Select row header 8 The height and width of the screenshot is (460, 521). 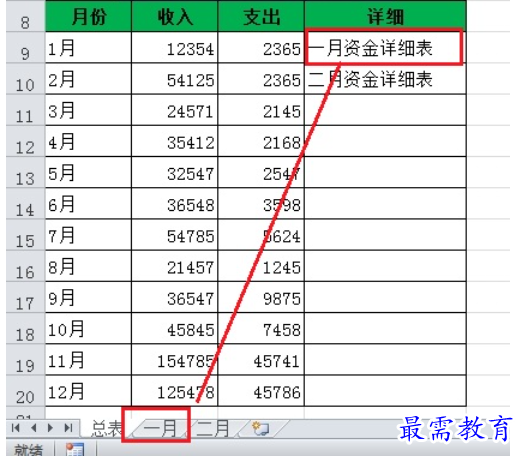pyautogui.click(x=25, y=16)
